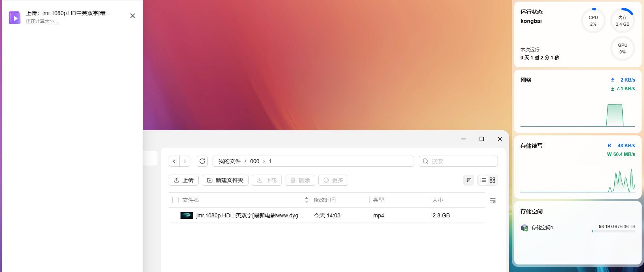The image size is (644, 272).
Task: Select the jmr.1080p.HD file name
Action: coord(250,215)
